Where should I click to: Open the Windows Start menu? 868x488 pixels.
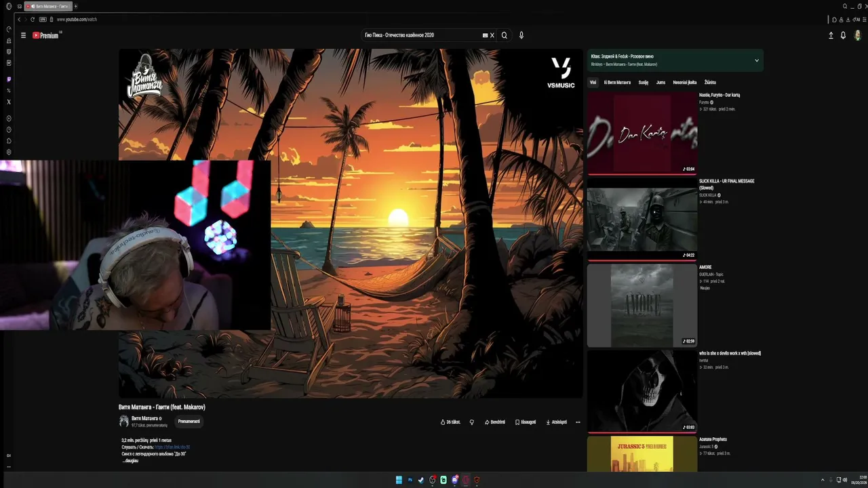(399, 480)
